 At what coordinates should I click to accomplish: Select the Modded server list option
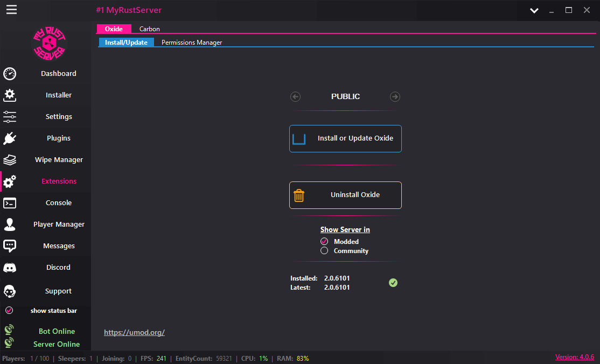tap(324, 241)
